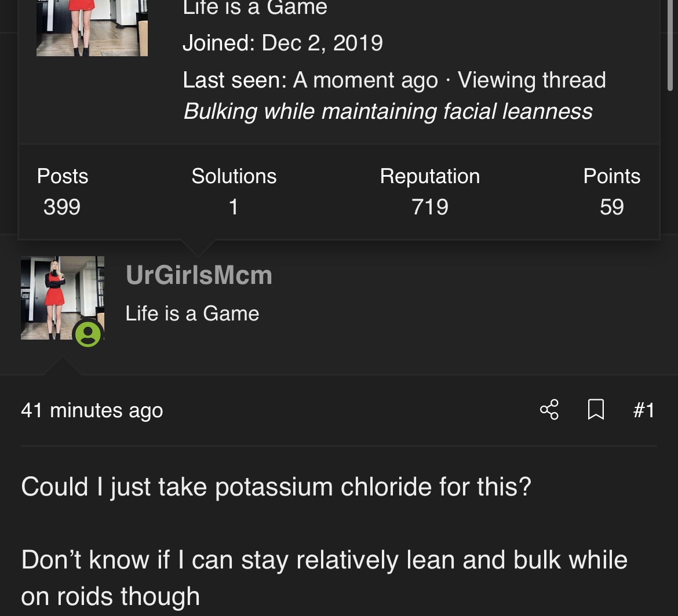Click the "potassium chloride" question text
The image size is (678, 616).
(276, 487)
